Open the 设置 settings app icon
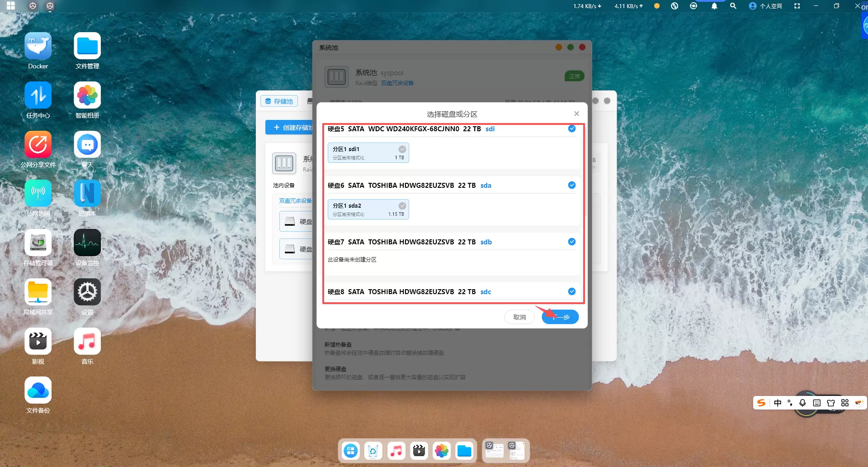 (87, 292)
